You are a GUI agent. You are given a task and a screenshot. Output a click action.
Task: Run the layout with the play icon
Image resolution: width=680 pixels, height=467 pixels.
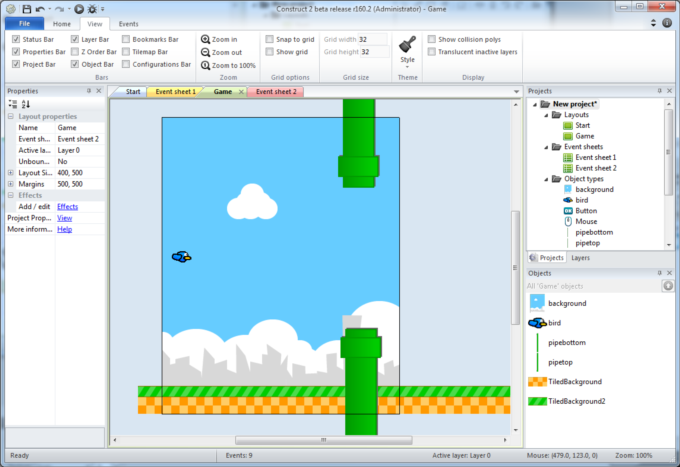tap(78, 8)
